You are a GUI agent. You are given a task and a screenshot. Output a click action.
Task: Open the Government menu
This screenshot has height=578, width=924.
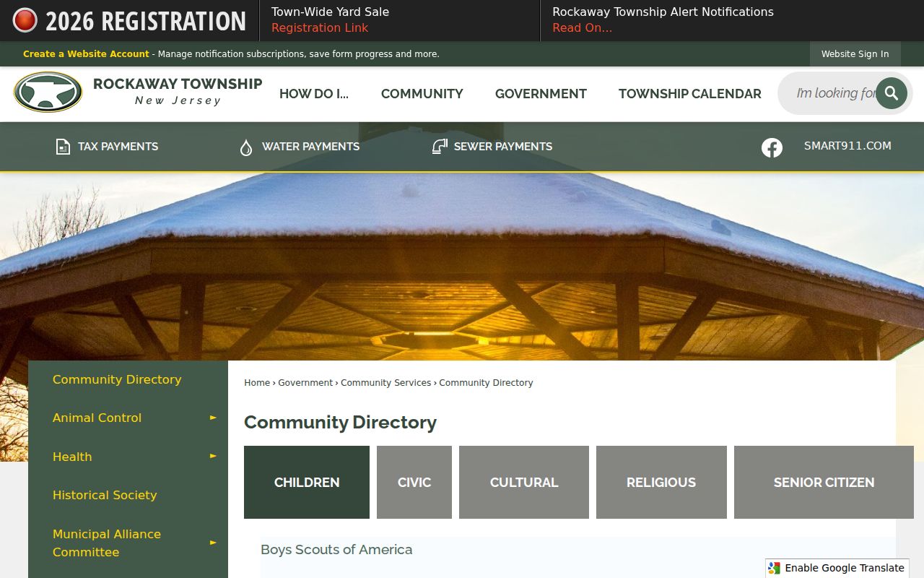(541, 94)
